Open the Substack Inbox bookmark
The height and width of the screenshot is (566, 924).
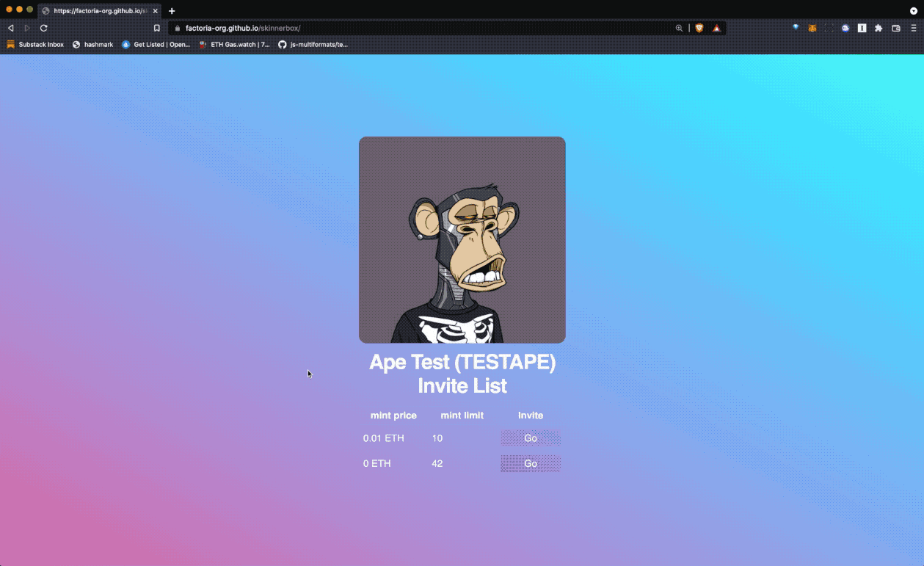point(35,45)
